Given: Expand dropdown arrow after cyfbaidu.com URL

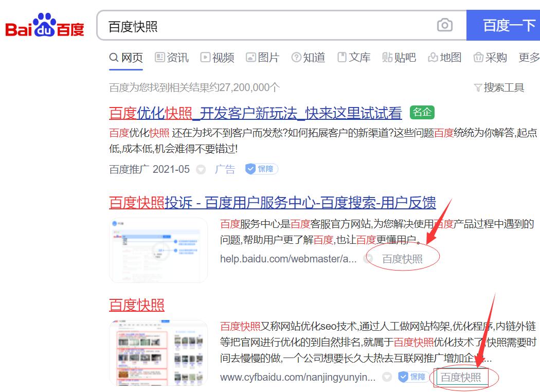Looking at the screenshot, I should (387, 377).
